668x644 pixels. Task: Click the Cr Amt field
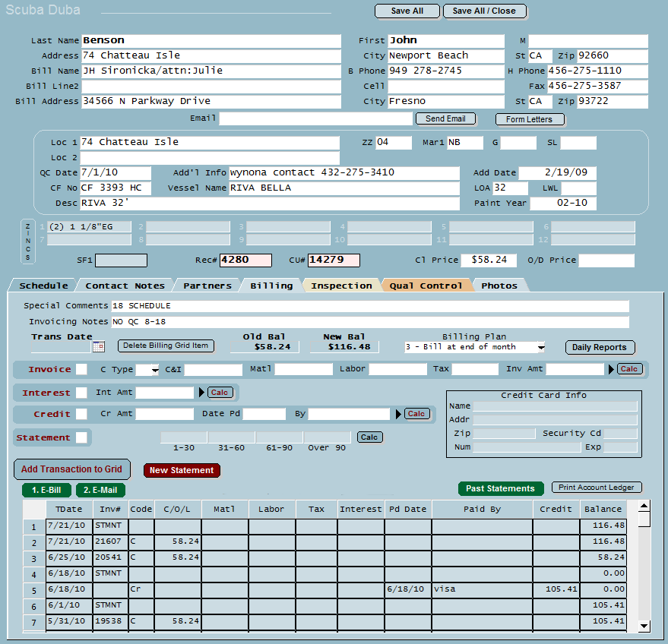pyautogui.click(x=165, y=414)
